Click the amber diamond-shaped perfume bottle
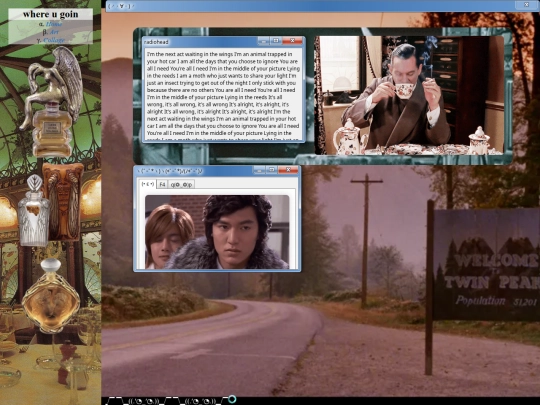Image resolution: width=540 pixels, height=405 pixels. (x=51, y=296)
